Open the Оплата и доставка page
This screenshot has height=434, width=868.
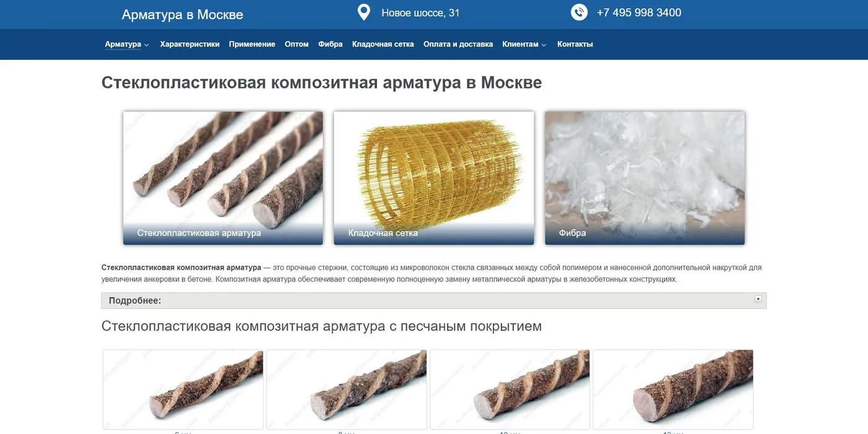pyautogui.click(x=458, y=45)
